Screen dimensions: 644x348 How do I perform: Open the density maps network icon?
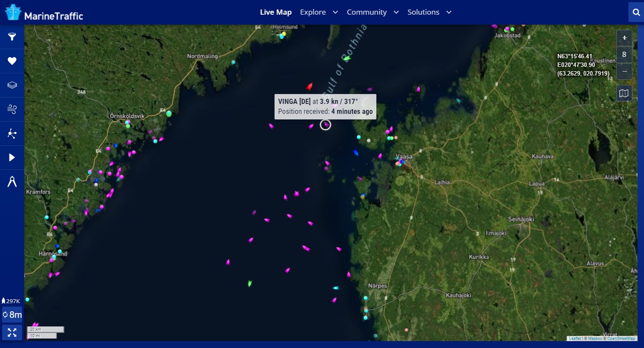click(x=12, y=134)
